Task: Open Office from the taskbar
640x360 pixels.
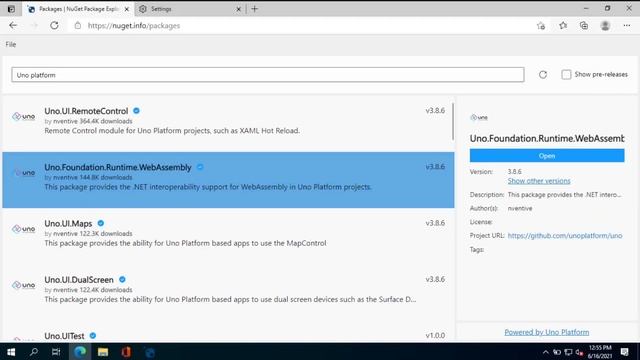Action: (x=126, y=351)
